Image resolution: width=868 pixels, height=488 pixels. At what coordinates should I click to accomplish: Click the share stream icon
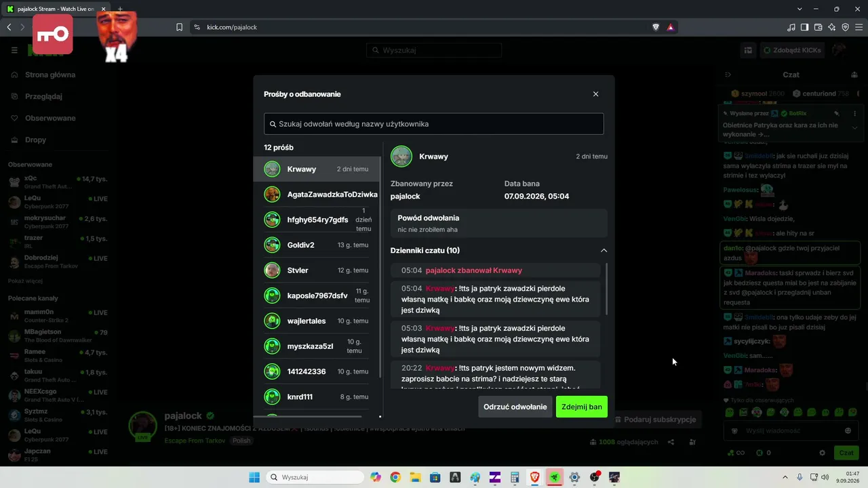671,442
